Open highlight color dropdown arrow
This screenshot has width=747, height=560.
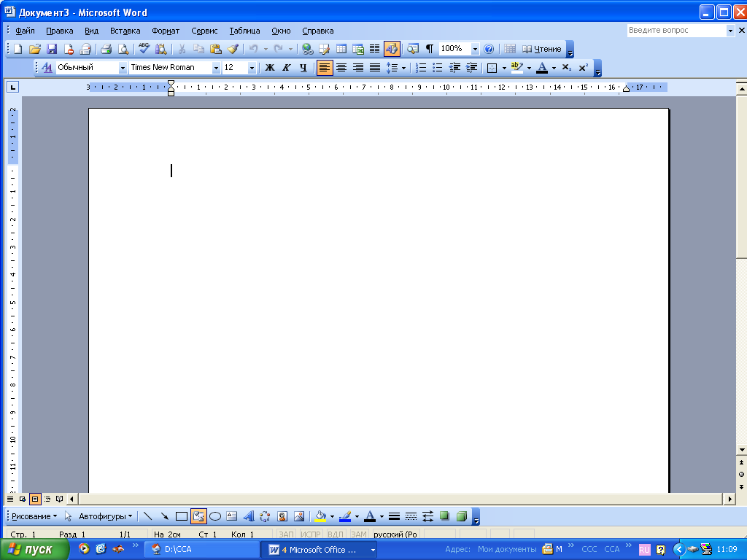(x=529, y=68)
